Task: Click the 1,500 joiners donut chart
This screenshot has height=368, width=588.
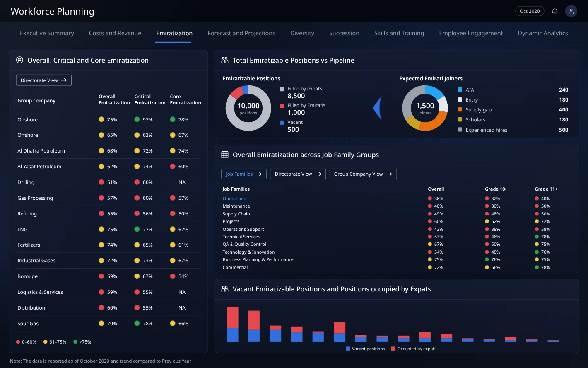Action: tap(425, 108)
